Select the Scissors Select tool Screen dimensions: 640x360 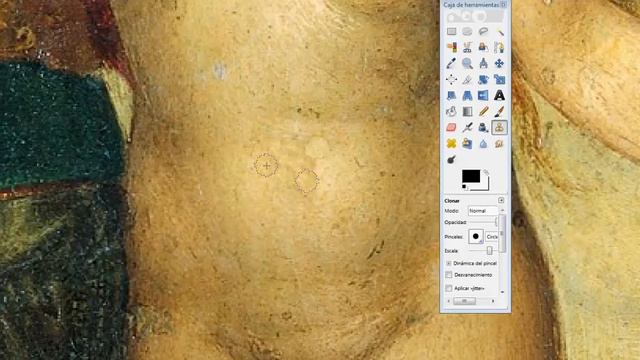[x=467, y=48]
